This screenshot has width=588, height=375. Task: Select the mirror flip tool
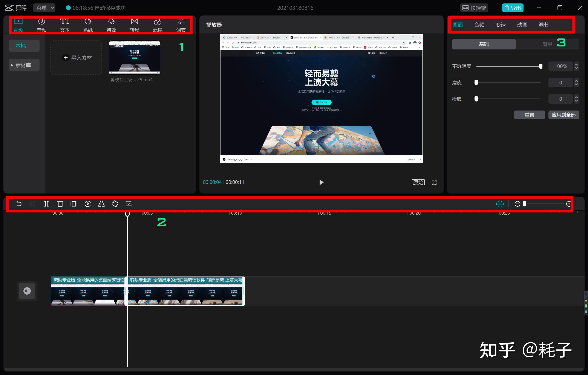pyautogui.click(x=101, y=204)
